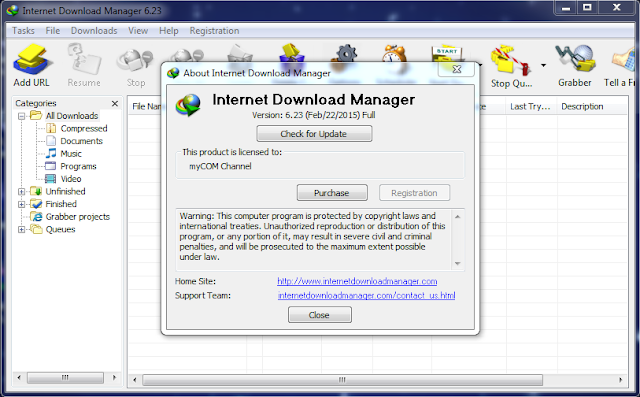640x397 pixels.
Task: Open the File menu
Action: pos(53,31)
